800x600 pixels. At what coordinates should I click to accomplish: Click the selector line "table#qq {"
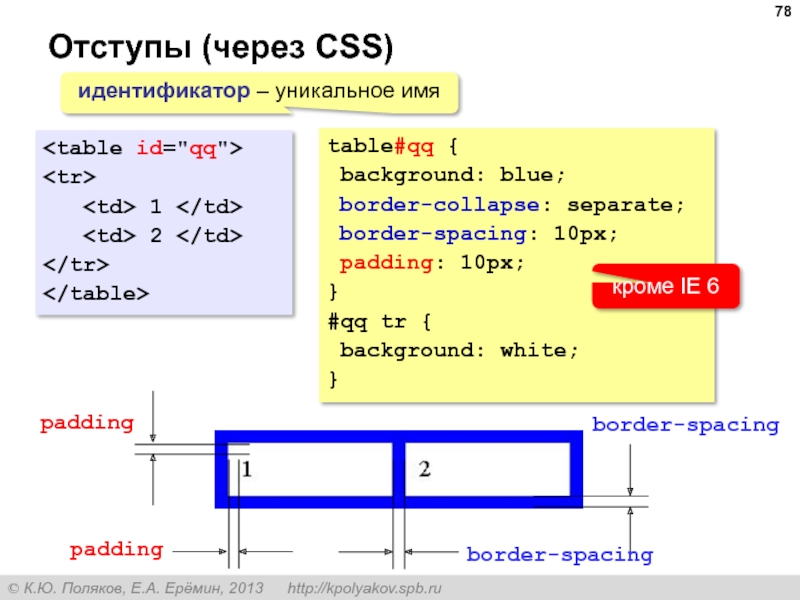[x=393, y=147]
